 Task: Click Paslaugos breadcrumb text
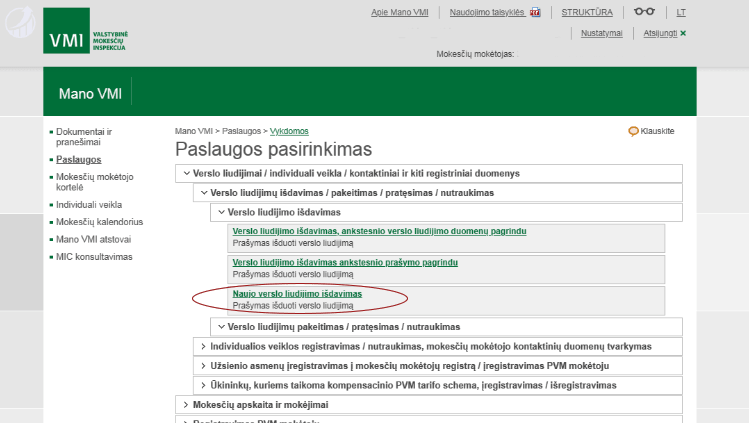click(241, 131)
